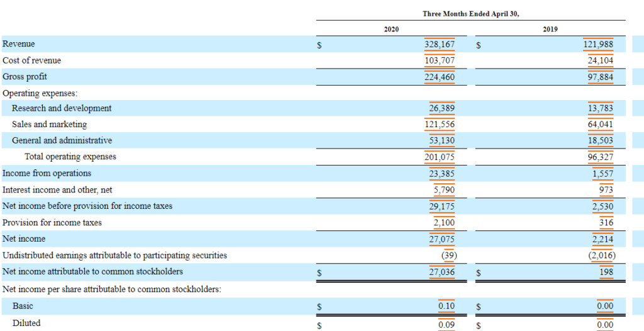
Task: Click 2020 income from operations value 23,385
Action: tap(441, 173)
